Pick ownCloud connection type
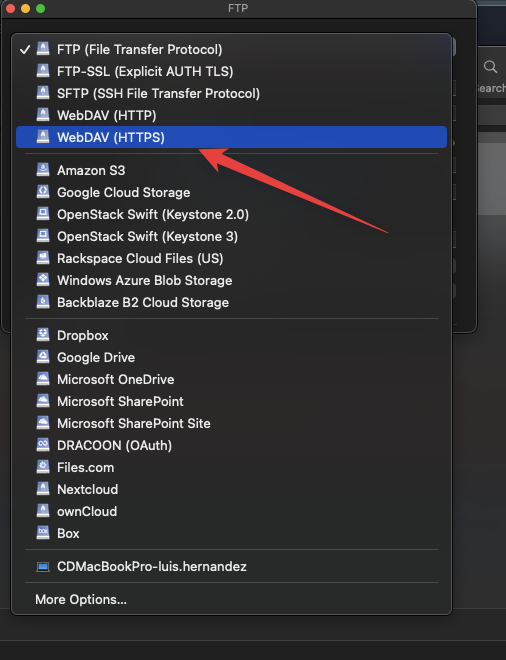506x660 pixels. 231,511
